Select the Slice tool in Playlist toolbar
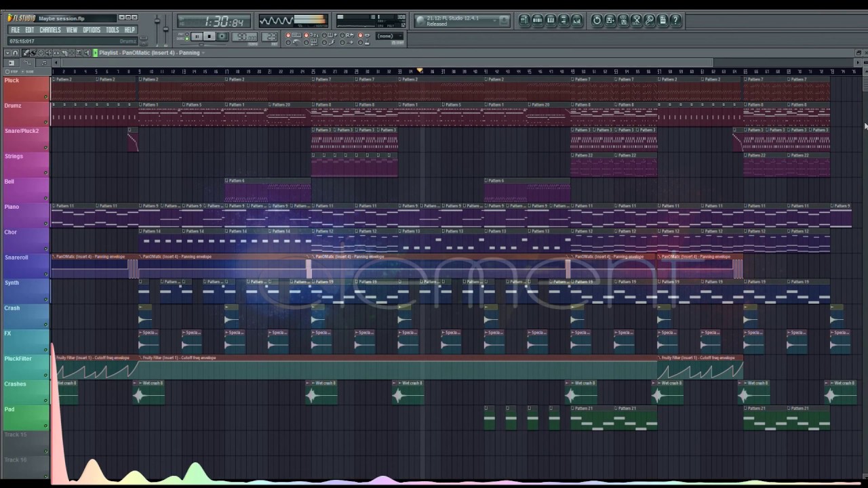The height and width of the screenshot is (488, 868). click(x=64, y=53)
